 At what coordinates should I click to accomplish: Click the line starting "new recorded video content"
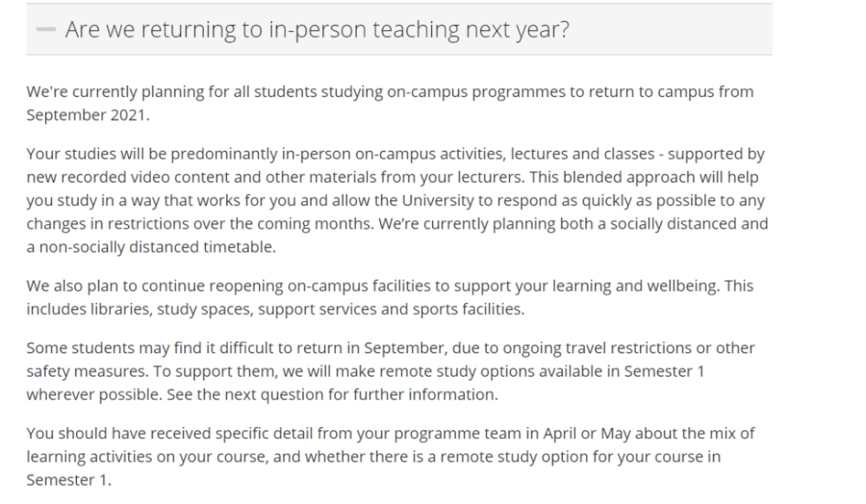(x=392, y=178)
